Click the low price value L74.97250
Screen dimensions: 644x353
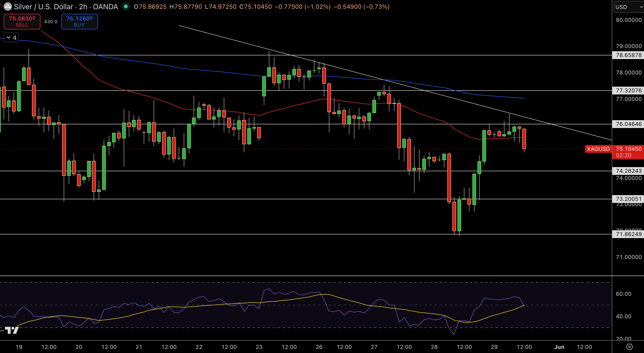(x=221, y=7)
